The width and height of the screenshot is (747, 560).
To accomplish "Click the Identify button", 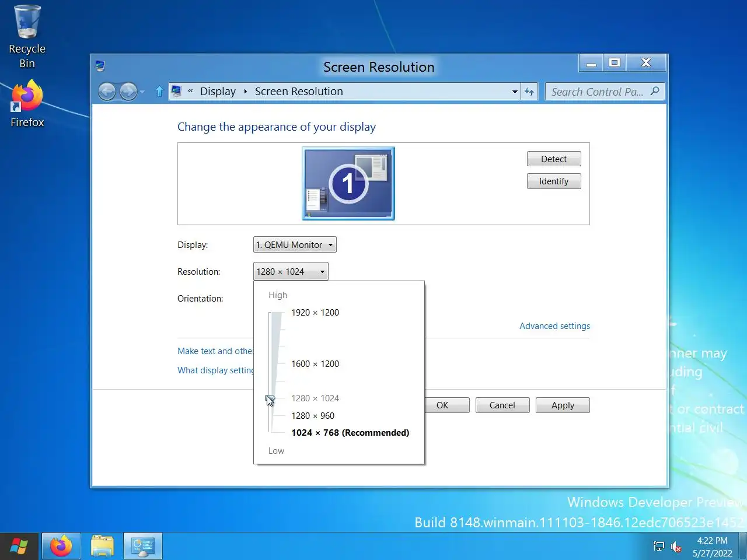I will click(554, 181).
